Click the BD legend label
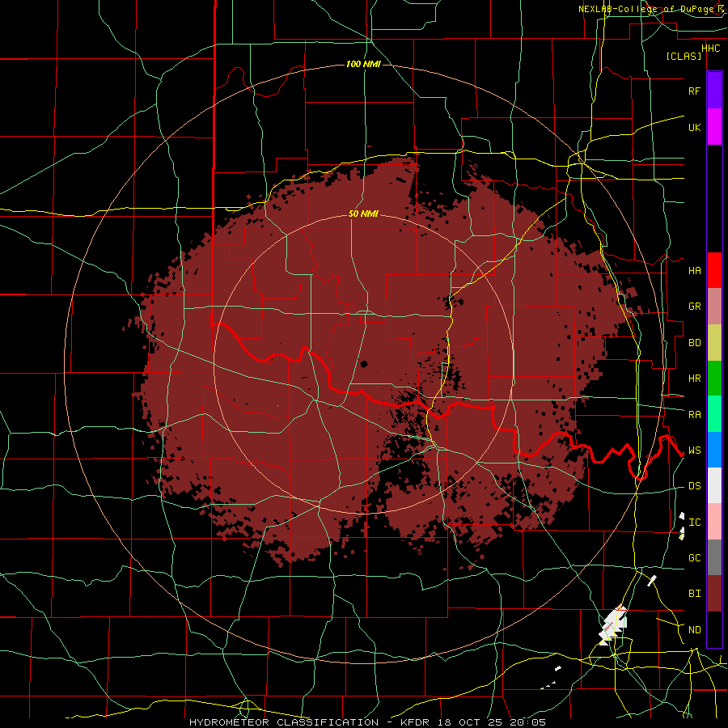 694,343
